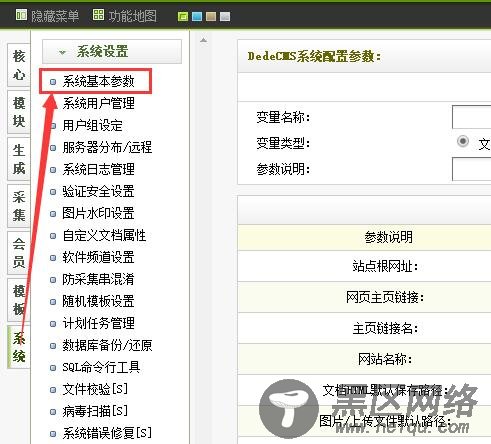Switch to the 核心 side tab

pyautogui.click(x=19, y=65)
